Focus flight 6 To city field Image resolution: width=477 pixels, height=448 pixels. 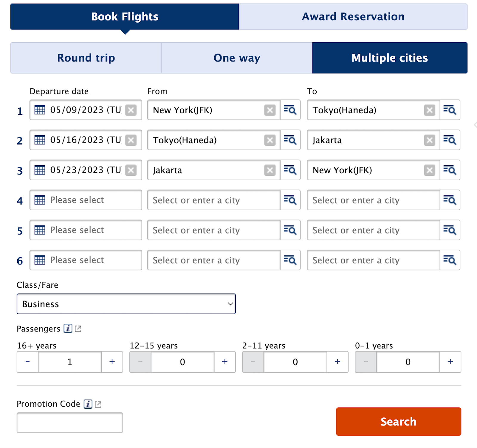point(374,260)
